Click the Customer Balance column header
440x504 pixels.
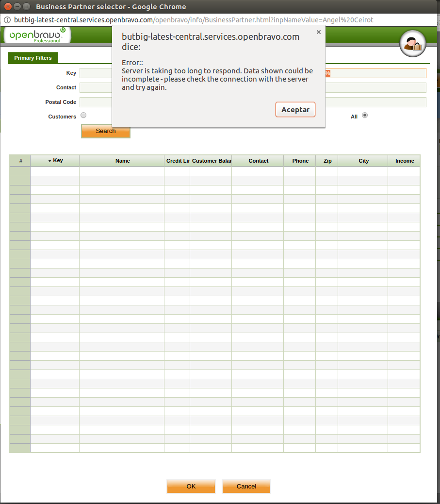[211, 161]
